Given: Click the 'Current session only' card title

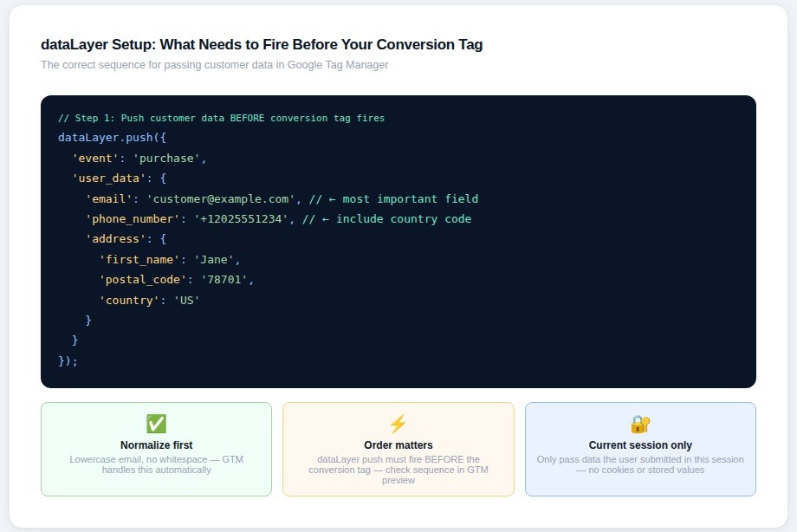Looking at the screenshot, I should coord(640,445).
